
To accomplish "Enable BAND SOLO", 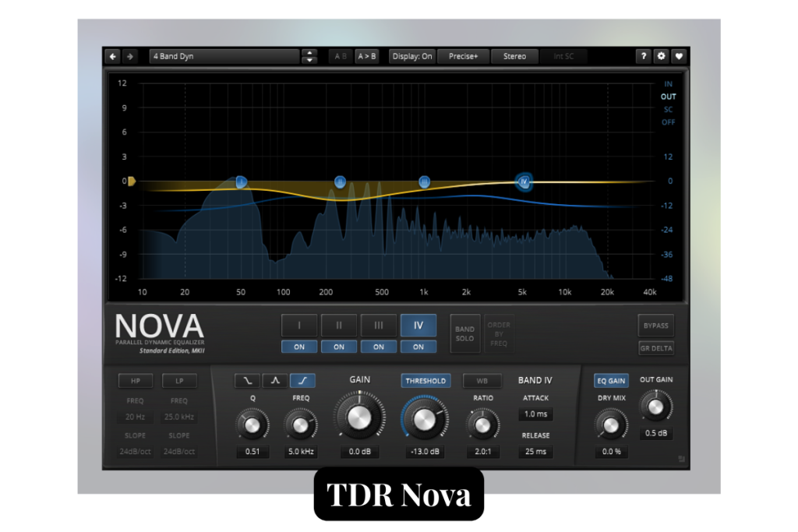I will point(464,333).
